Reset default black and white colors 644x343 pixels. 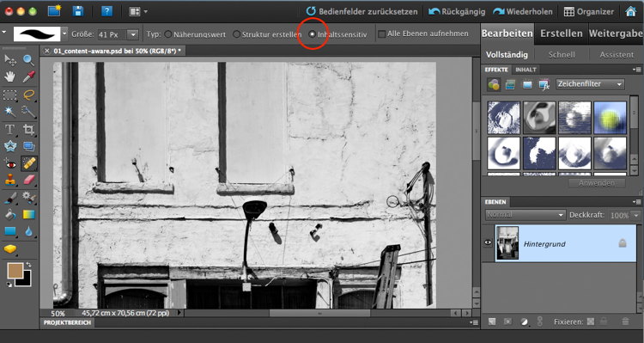(9, 285)
